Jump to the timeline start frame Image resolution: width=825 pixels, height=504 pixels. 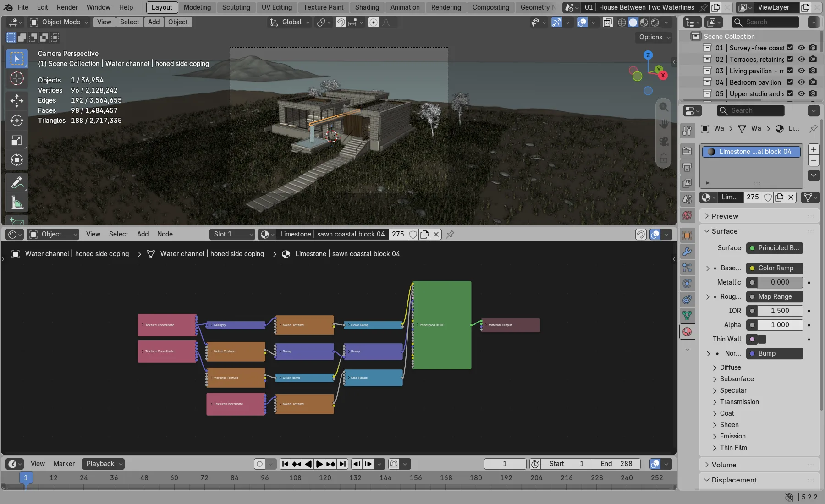pos(285,464)
